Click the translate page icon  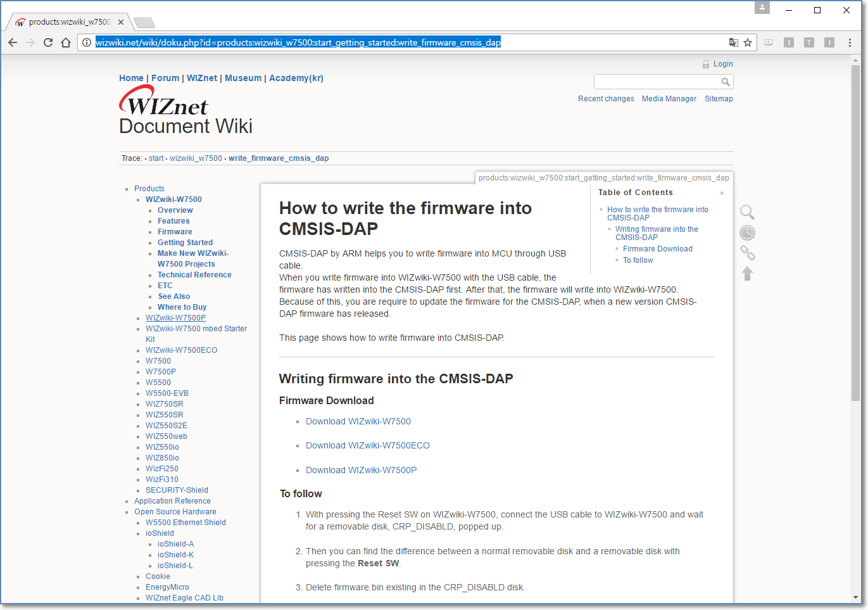(x=733, y=42)
